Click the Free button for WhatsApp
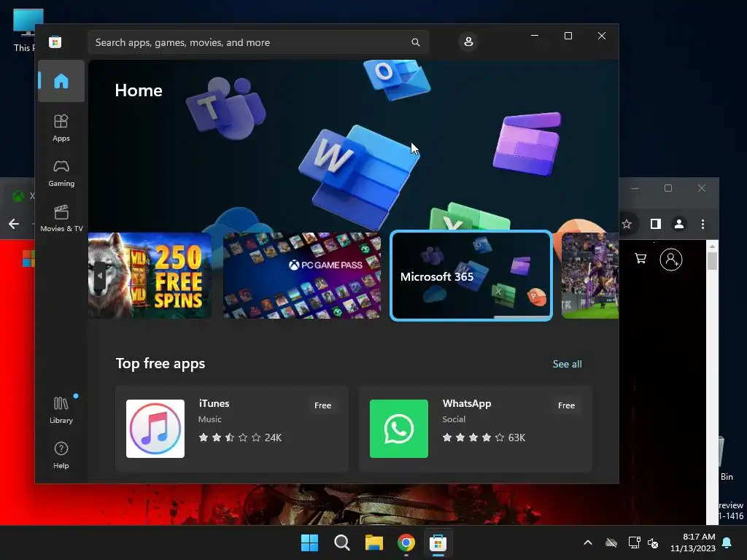This screenshot has width=747, height=560. click(x=566, y=405)
